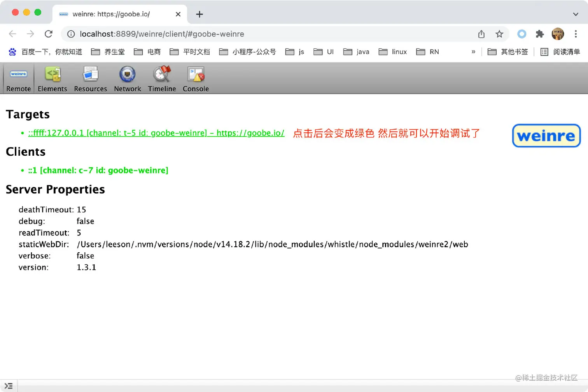Viewport: 588px width, 392px height.
Task: Select the weinre: https://goobe.io/ tab
Action: pyautogui.click(x=120, y=14)
